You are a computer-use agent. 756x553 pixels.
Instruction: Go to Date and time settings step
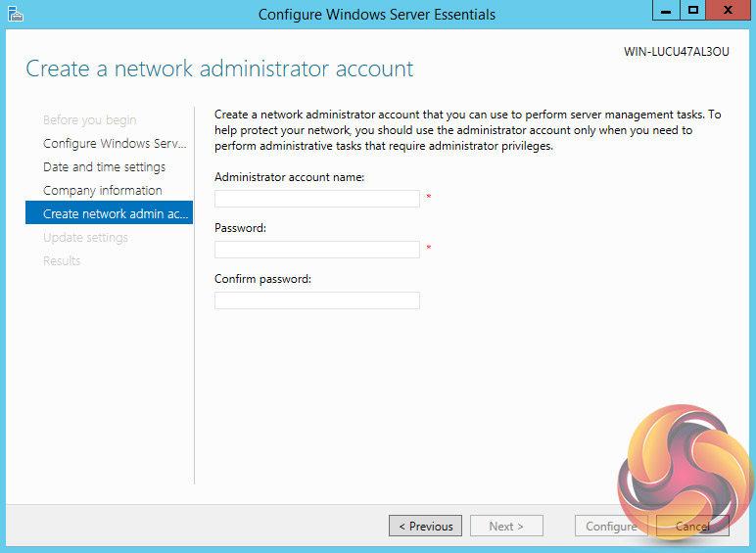(105, 167)
